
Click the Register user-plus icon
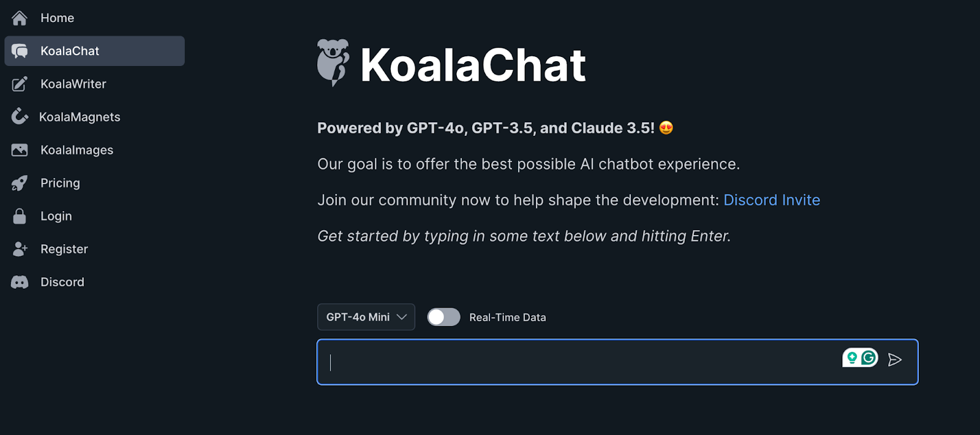[x=20, y=249]
